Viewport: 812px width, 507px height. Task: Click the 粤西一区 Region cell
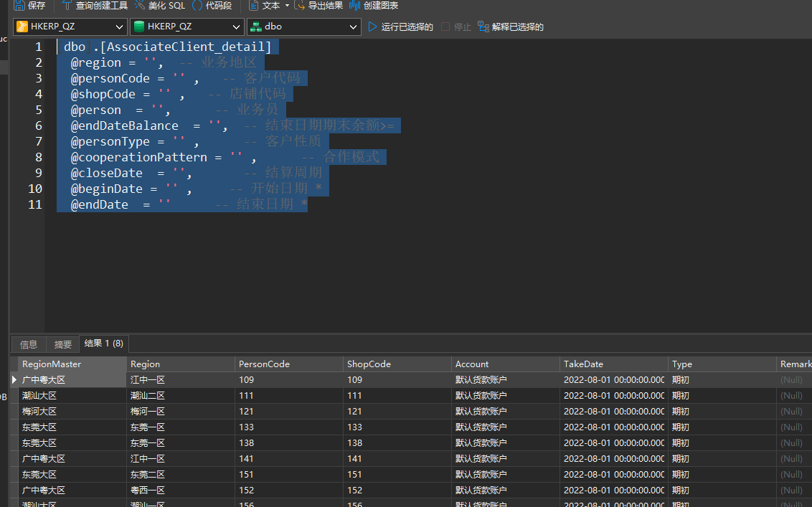tap(180, 491)
